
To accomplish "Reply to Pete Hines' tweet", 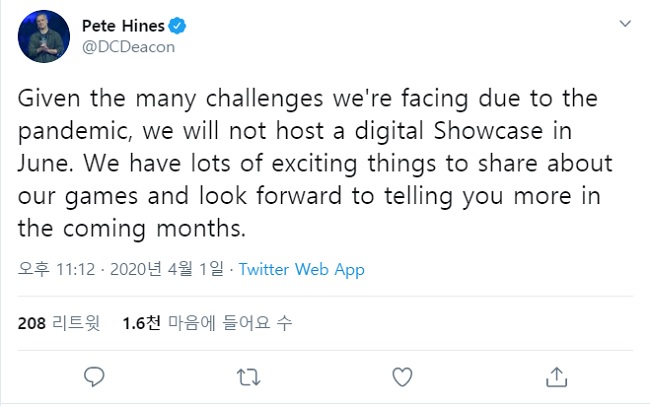I will click(94, 376).
